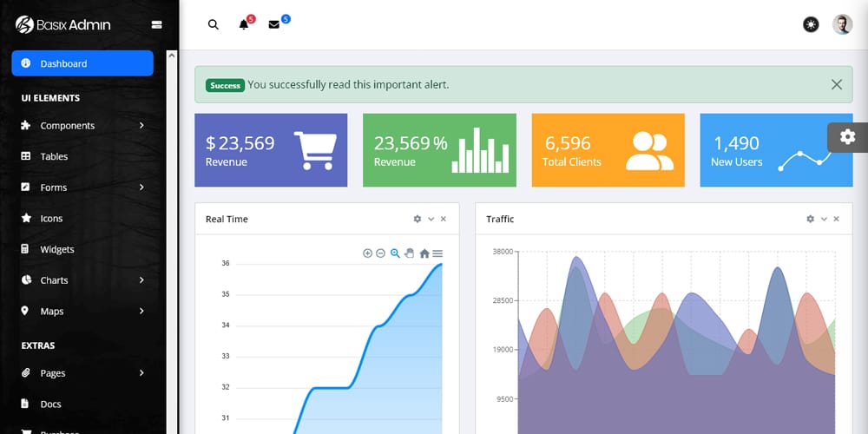
Task: Click the zoom out icon on Real Time chart
Action: click(x=380, y=253)
